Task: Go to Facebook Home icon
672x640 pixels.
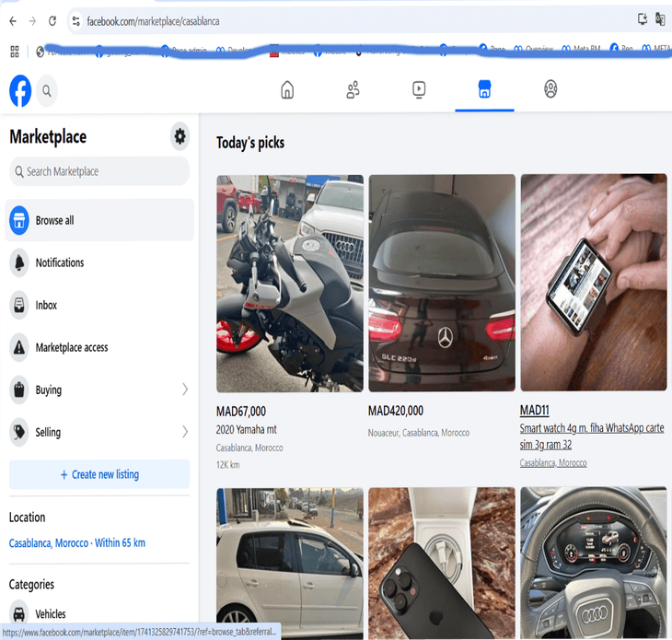Action: [287, 89]
